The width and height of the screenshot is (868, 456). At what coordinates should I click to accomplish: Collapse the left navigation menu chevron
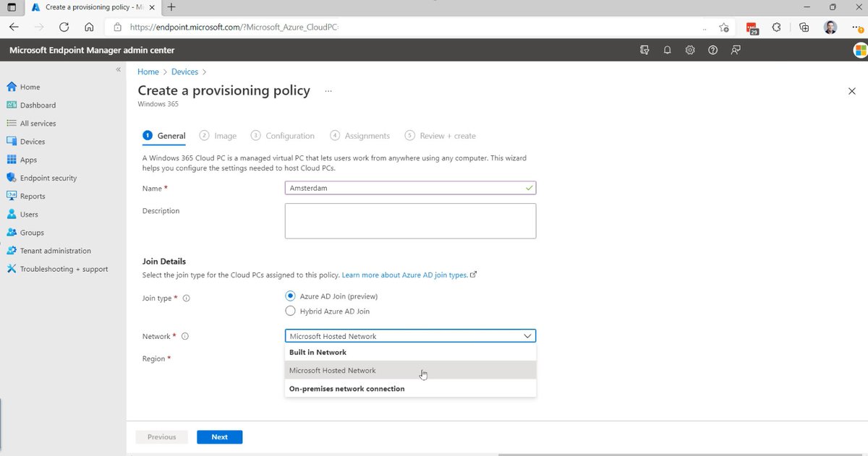click(x=119, y=69)
